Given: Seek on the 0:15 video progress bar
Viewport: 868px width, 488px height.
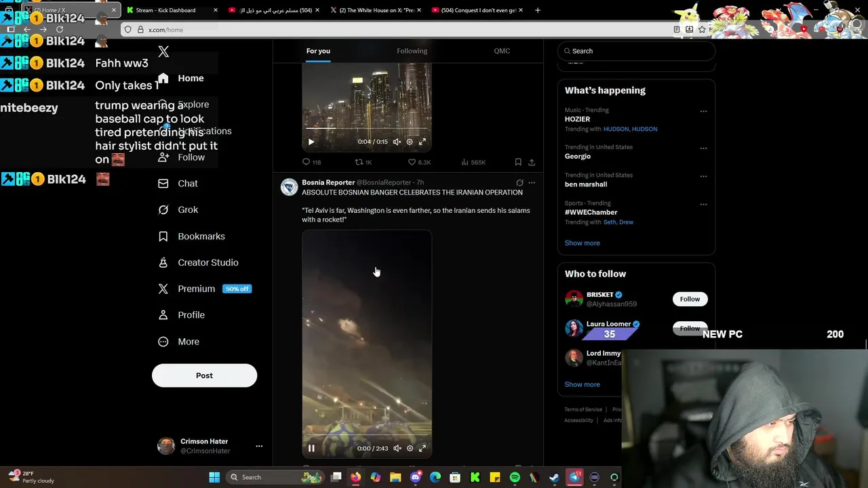Looking at the screenshot, I should click(x=366, y=127).
